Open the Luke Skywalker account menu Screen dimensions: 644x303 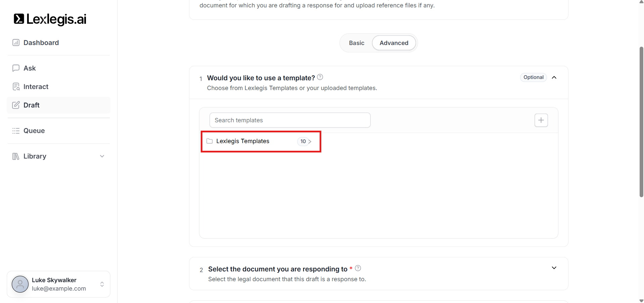[x=59, y=284]
